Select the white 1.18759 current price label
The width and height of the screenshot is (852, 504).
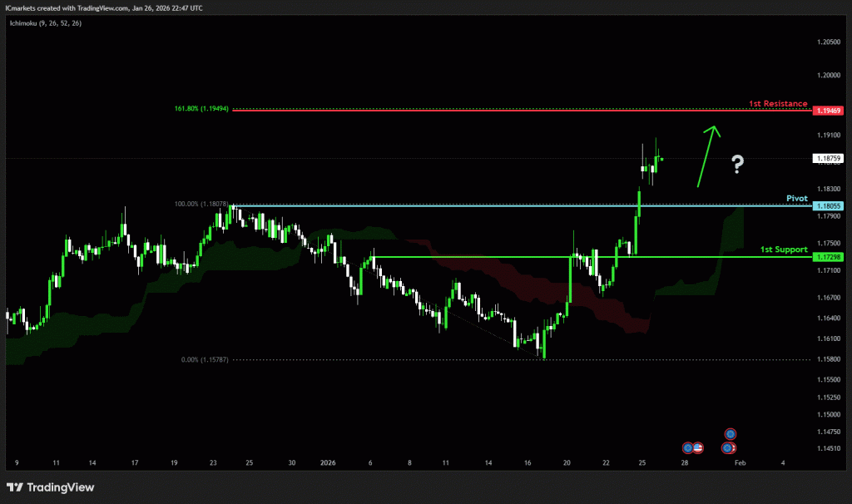coord(828,158)
